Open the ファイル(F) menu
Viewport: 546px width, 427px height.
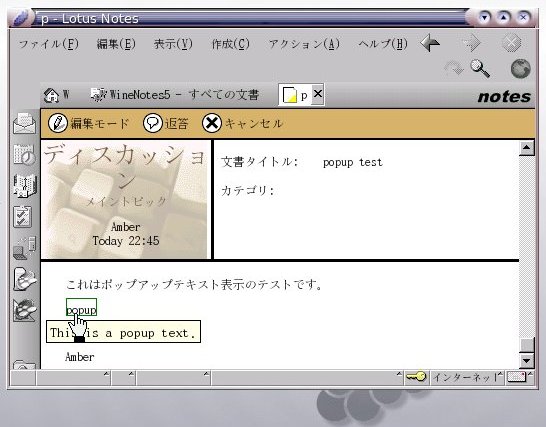[x=49, y=44]
